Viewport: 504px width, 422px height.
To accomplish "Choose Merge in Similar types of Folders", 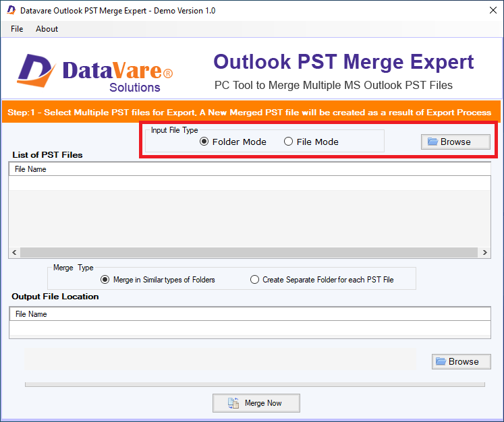I will pyautogui.click(x=158, y=280).
